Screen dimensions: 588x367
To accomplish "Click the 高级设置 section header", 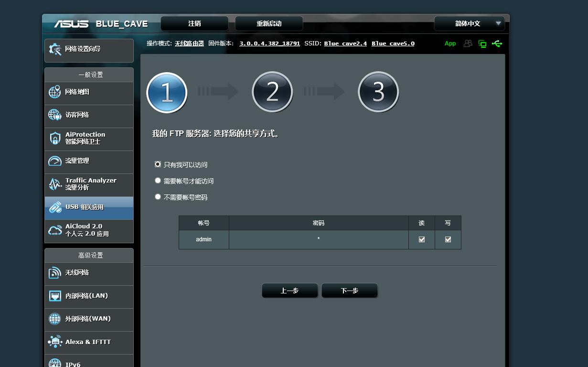I will [89, 255].
